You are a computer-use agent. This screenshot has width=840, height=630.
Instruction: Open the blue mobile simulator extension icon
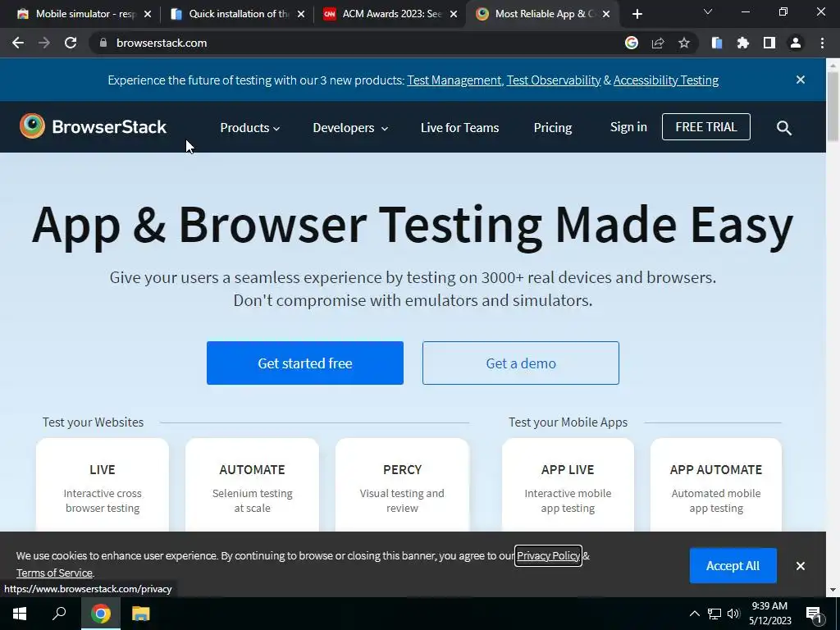pos(717,43)
